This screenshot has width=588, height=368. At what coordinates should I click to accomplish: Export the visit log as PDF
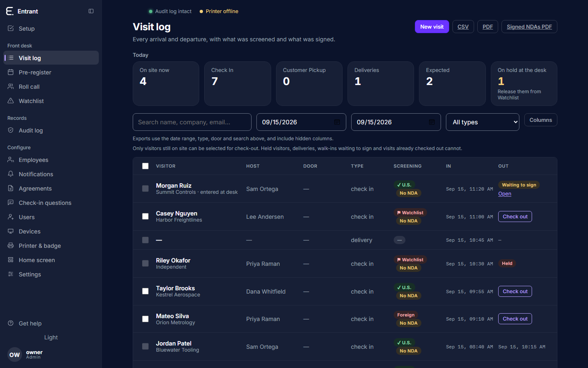tap(488, 27)
